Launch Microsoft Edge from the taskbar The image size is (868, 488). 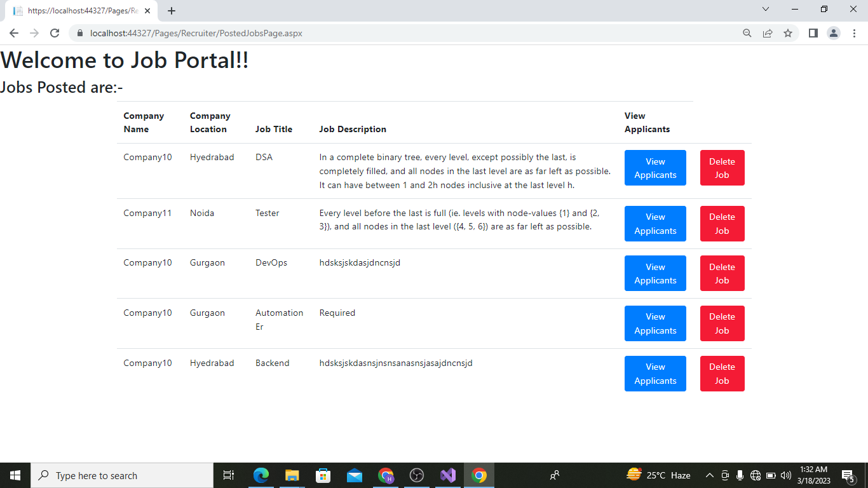coord(261,475)
